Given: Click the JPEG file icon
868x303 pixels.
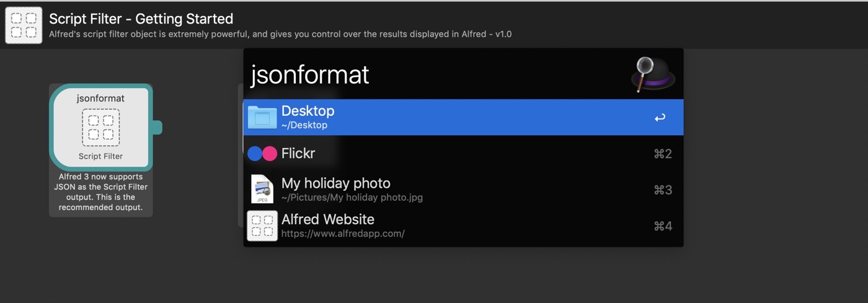Looking at the screenshot, I should pyautogui.click(x=262, y=189).
